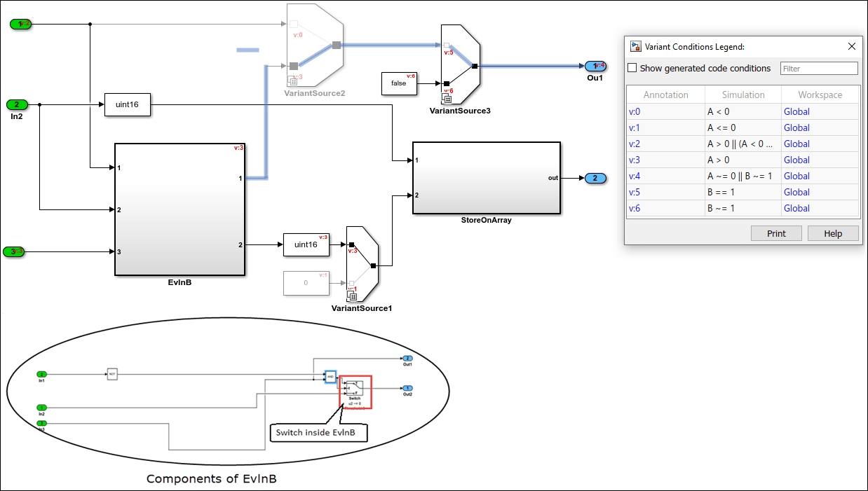Click the Simulation column header
This screenshot has height=491, width=868.
coord(743,95)
